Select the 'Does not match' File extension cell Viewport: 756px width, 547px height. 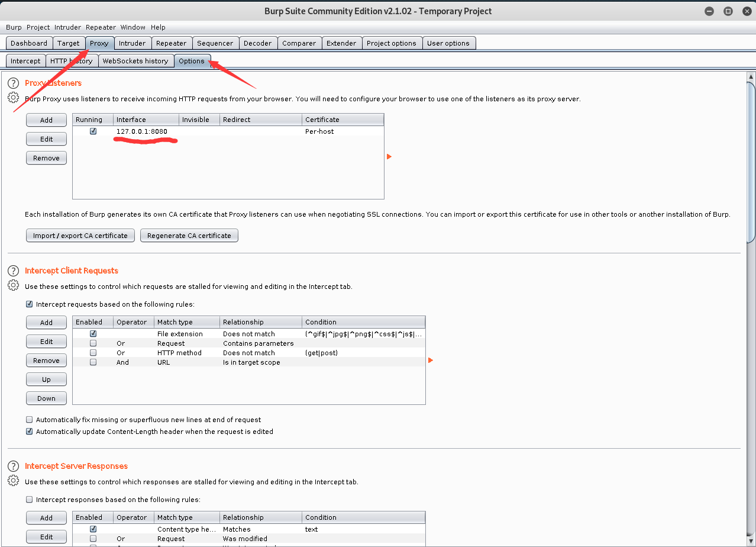coord(261,334)
